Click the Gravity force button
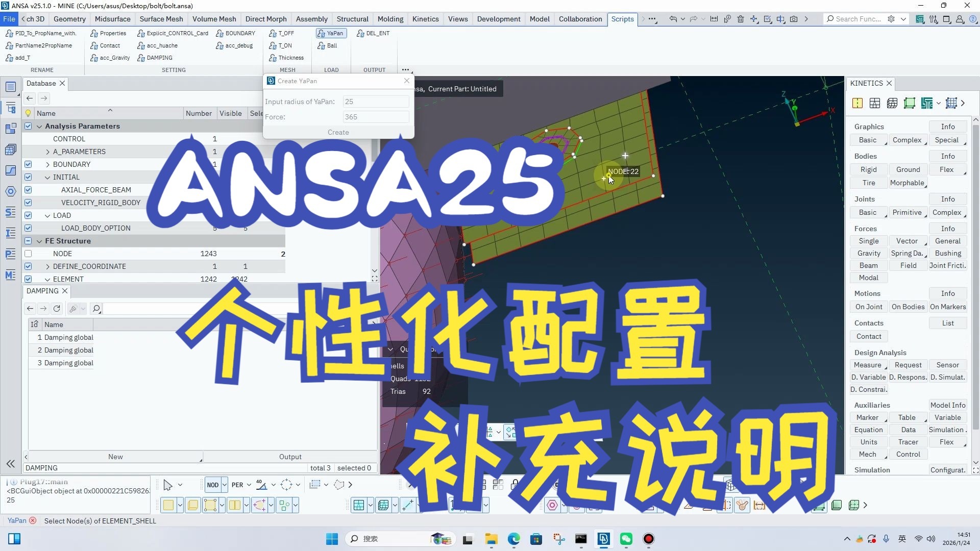This screenshot has width=980, height=551. pos(869,253)
